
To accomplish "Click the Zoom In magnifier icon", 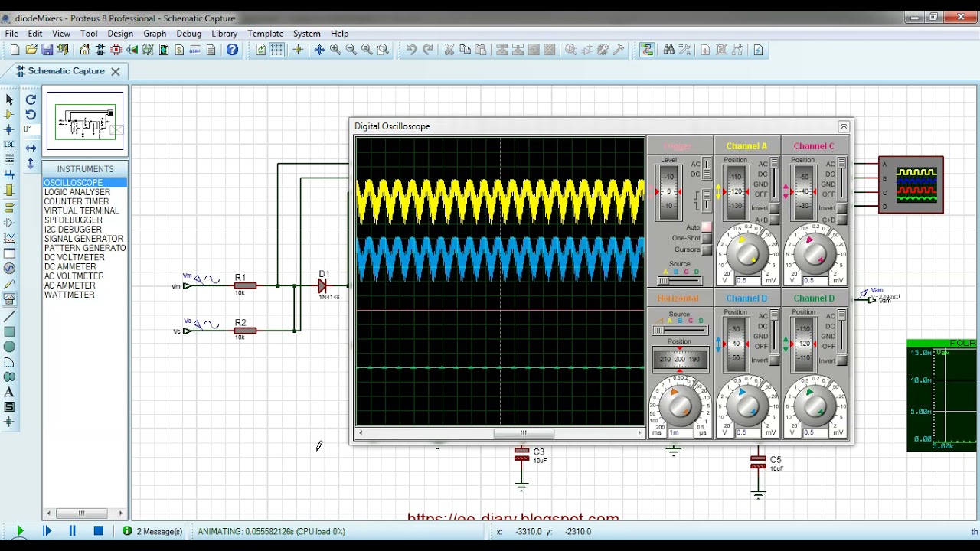I will (x=335, y=50).
